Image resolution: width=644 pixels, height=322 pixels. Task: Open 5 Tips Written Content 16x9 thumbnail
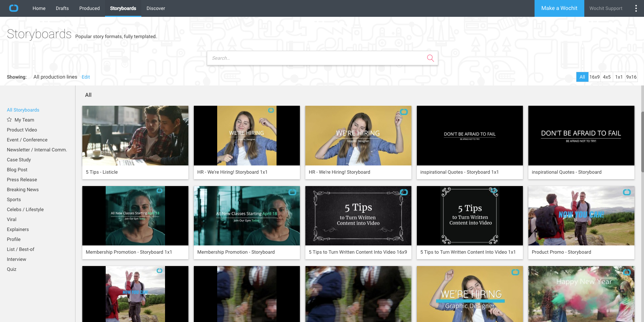358,216
